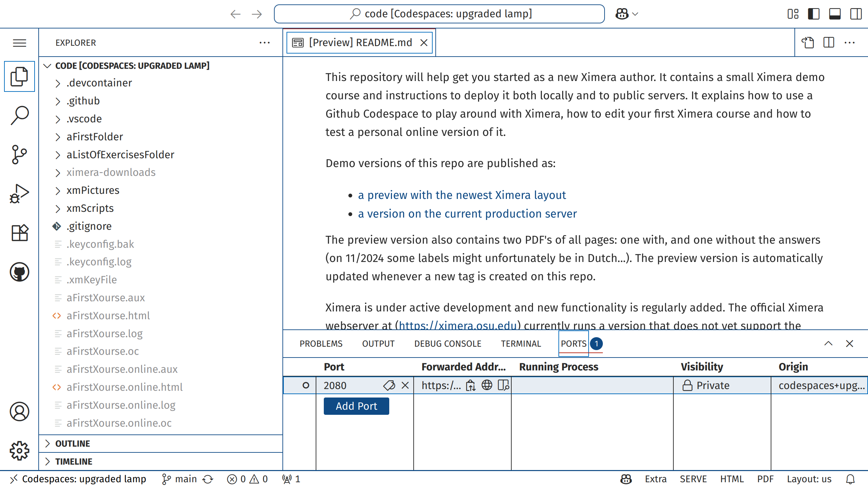Open the Manage settings gear icon
Image resolution: width=868 pixels, height=488 pixels.
[x=19, y=451]
